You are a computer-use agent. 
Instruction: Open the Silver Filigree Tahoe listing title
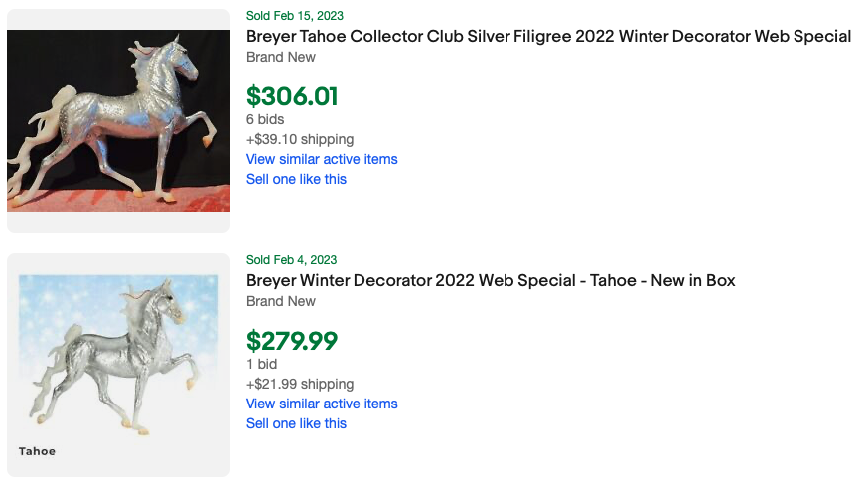pos(548,37)
